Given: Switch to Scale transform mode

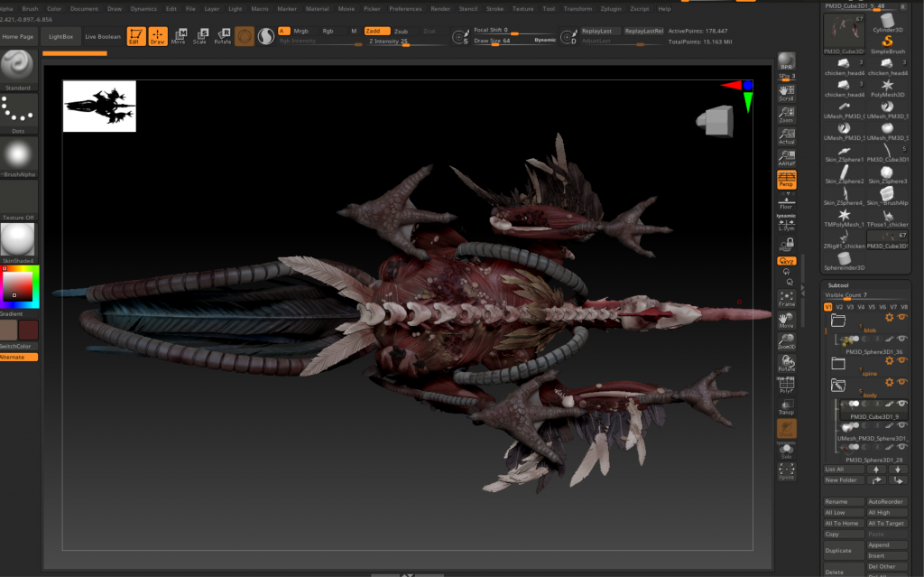Looking at the screenshot, I should (x=199, y=36).
